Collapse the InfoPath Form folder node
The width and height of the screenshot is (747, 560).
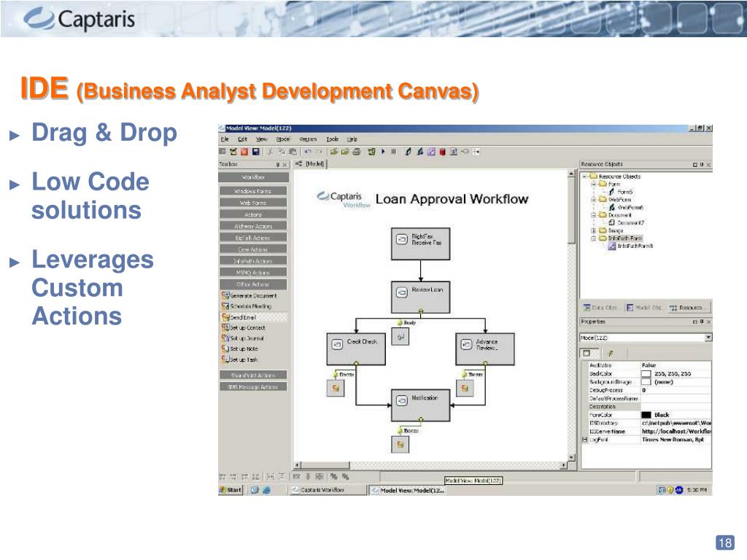[x=594, y=238]
